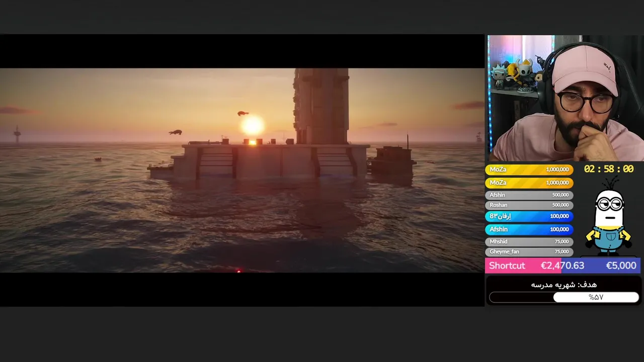
Task: Select the عرفان83 100,000 donation row
Action: [x=529, y=216]
